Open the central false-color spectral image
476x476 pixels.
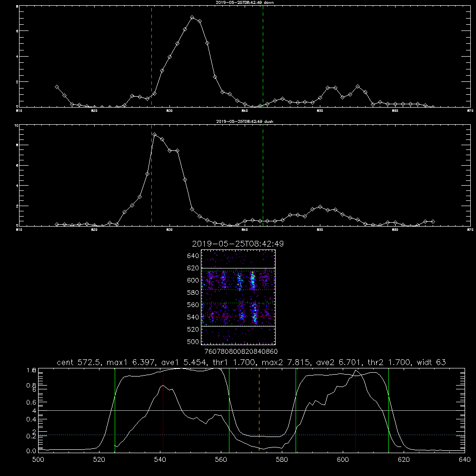click(x=238, y=297)
